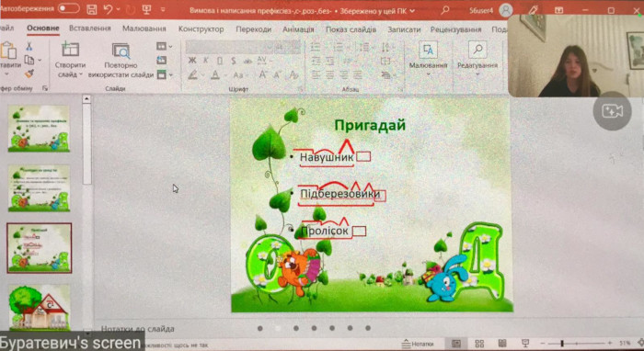The image size is (644, 351).
Task: Open the search magnifier in title bar
Action: tap(444, 10)
